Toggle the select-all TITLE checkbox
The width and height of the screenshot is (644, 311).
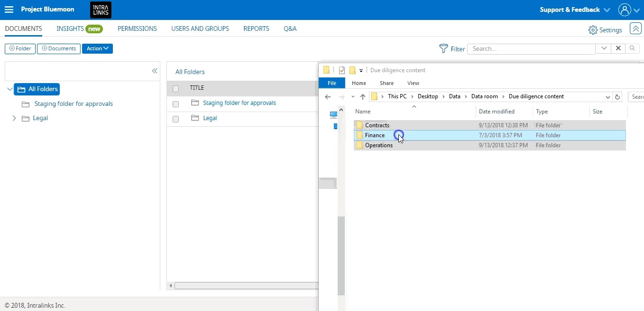(x=176, y=89)
